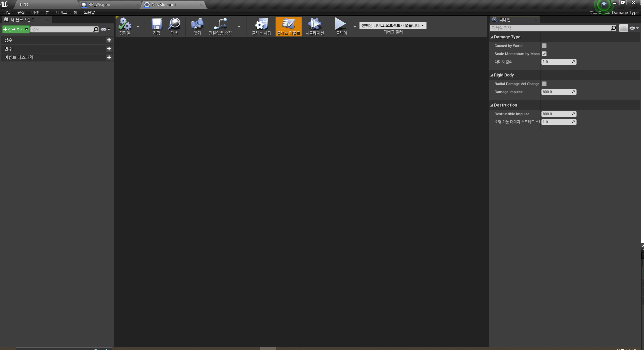Open My Blueprint view options eye icon
Viewport: 644px width, 350px height.
tap(105, 29)
